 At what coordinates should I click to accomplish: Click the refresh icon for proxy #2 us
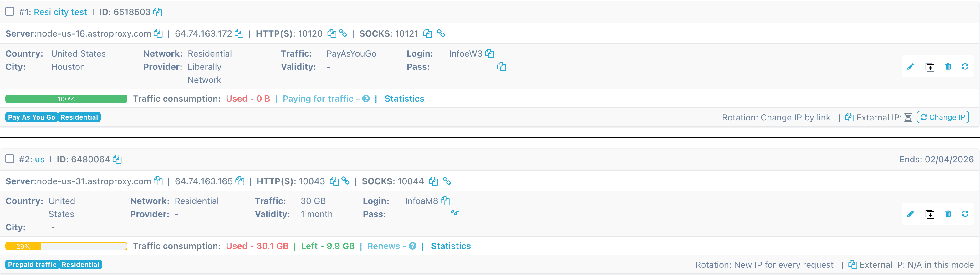(x=965, y=214)
